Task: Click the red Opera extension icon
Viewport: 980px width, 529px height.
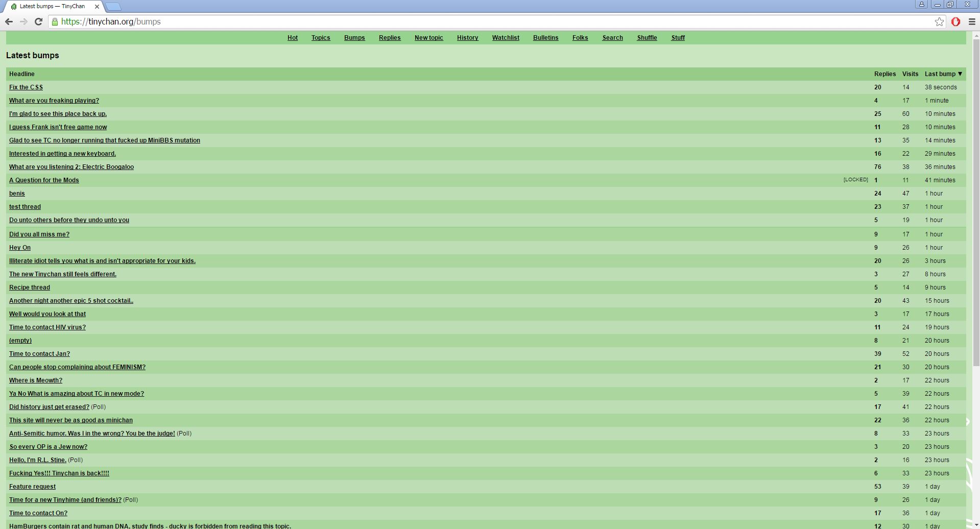Action: click(955, 21)
